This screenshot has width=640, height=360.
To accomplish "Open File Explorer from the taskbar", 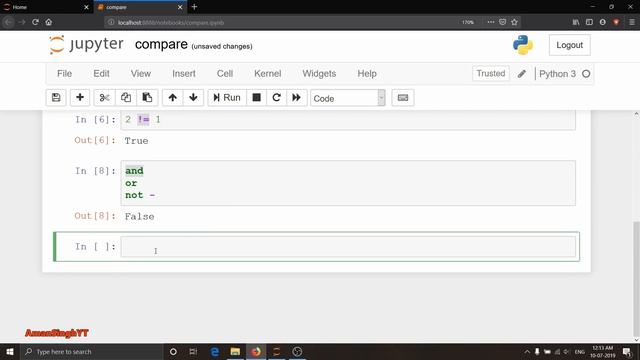I will (x=235, y=351).
